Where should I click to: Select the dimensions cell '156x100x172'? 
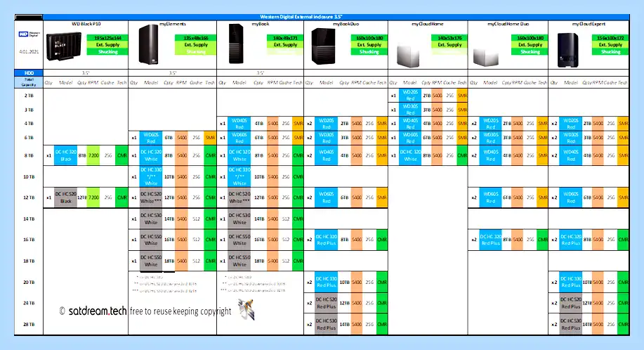[x=610, y=38]
